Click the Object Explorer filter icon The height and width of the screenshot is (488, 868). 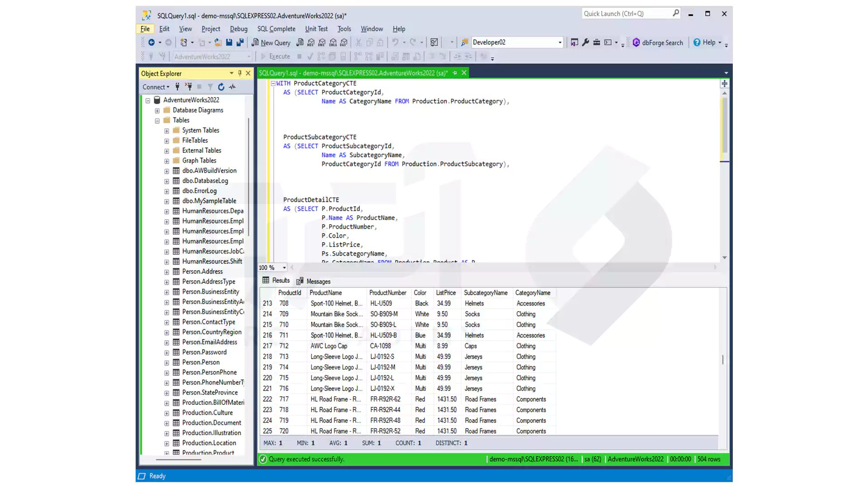[210, 87]
